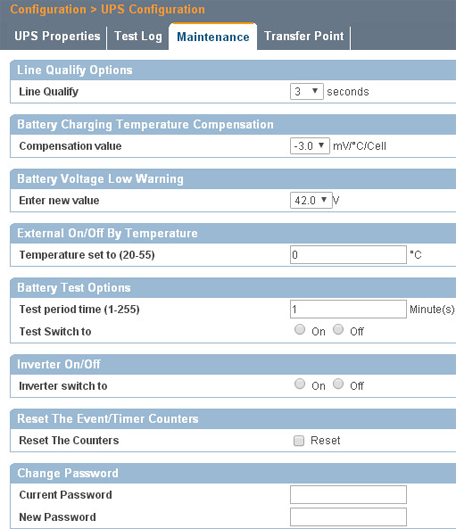
Task: Click the Reset The Counters label
Action: (x=69, y=440)
